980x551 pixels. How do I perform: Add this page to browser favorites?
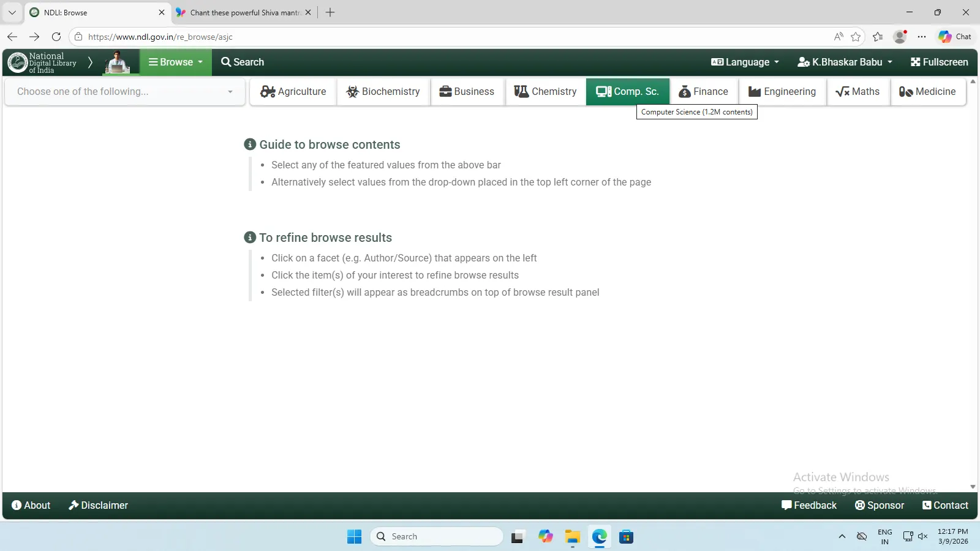click(856, 37)
